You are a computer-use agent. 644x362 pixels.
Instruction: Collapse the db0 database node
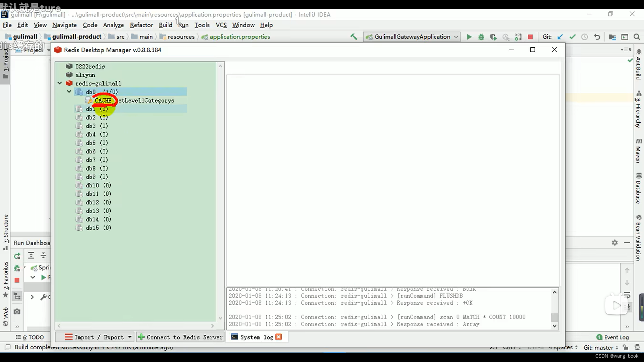(69, 92)
